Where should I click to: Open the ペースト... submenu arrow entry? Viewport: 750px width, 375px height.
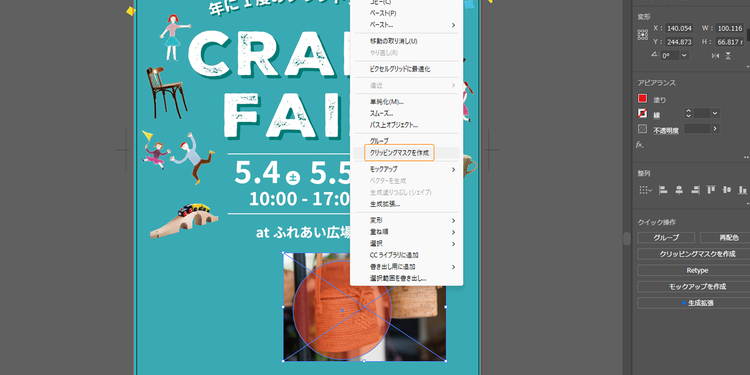[x=407, y=25]
